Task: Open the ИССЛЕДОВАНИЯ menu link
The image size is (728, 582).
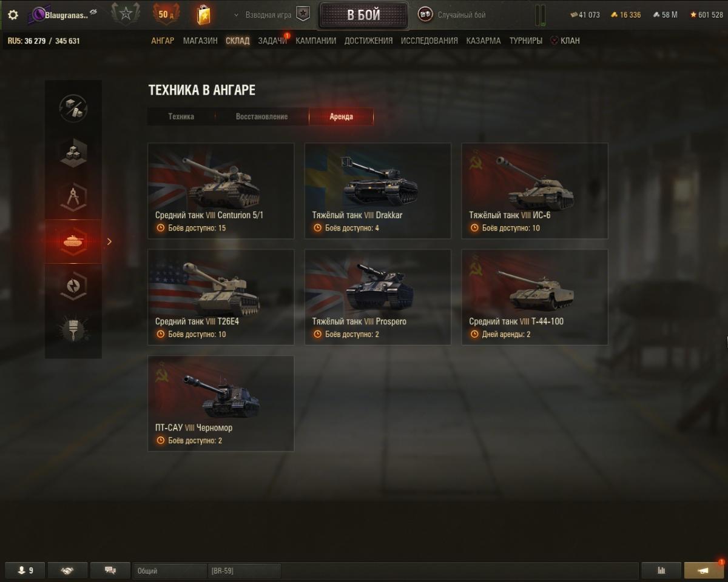Action: (x=430, y=41)
